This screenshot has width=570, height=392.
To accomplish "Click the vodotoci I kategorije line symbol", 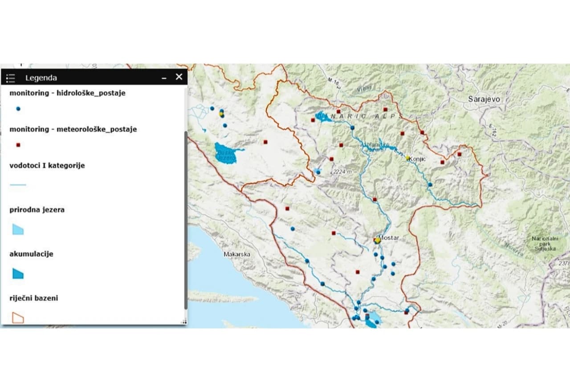I will [18, 184].
